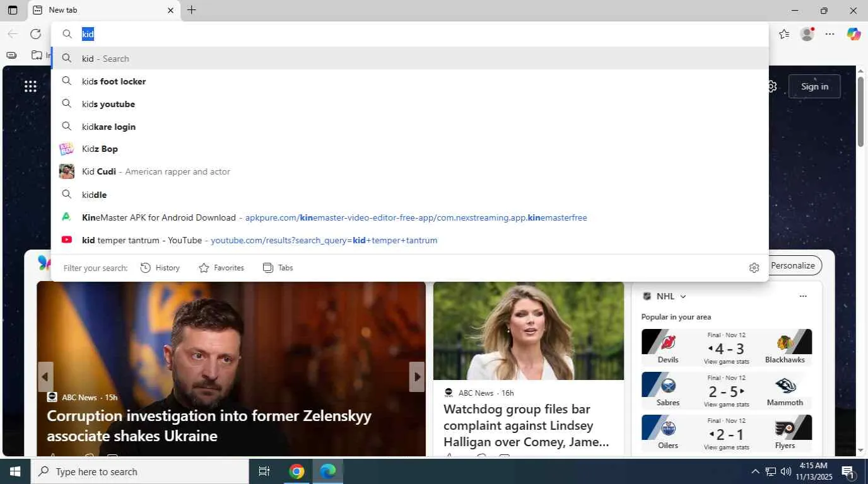Viewport: 868px width, 484px height.
Task: Close the New tab tab
Action: pos(170,10)
